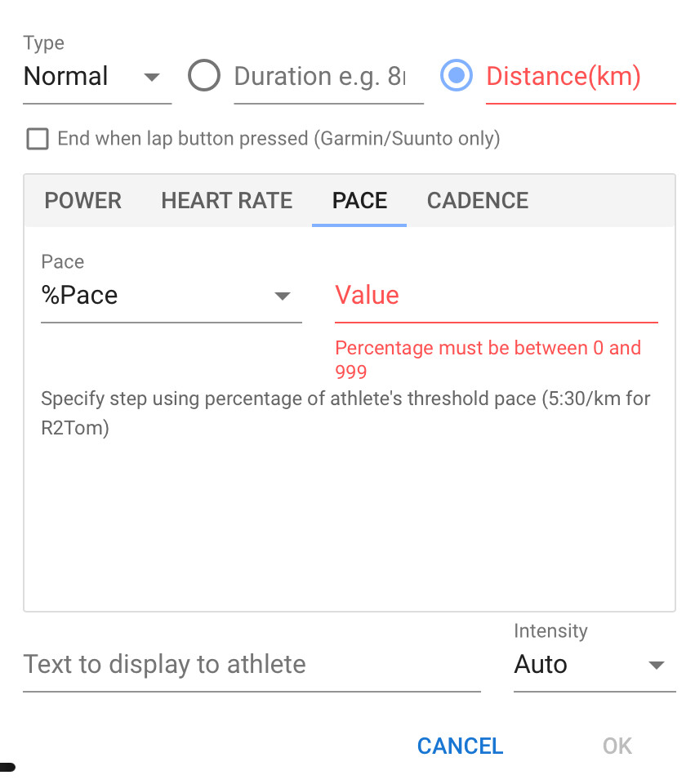The width and height of the screenshot is (695, 784).
Task: Click the Value percentage input field
Action: (x=496, y=295)
